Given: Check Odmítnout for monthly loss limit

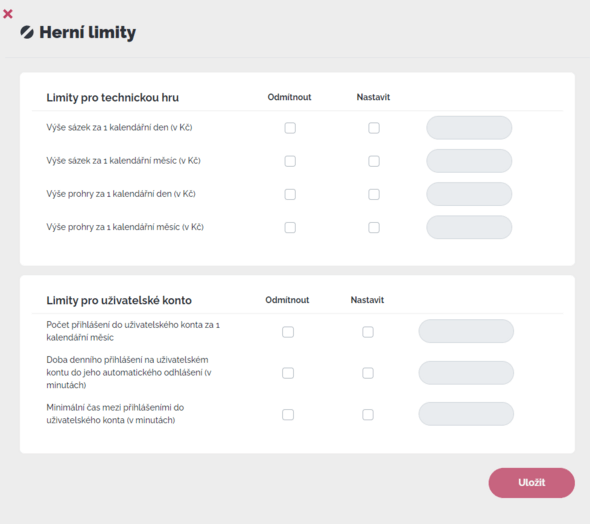Looking at the screenshot, I should (290, 227).
